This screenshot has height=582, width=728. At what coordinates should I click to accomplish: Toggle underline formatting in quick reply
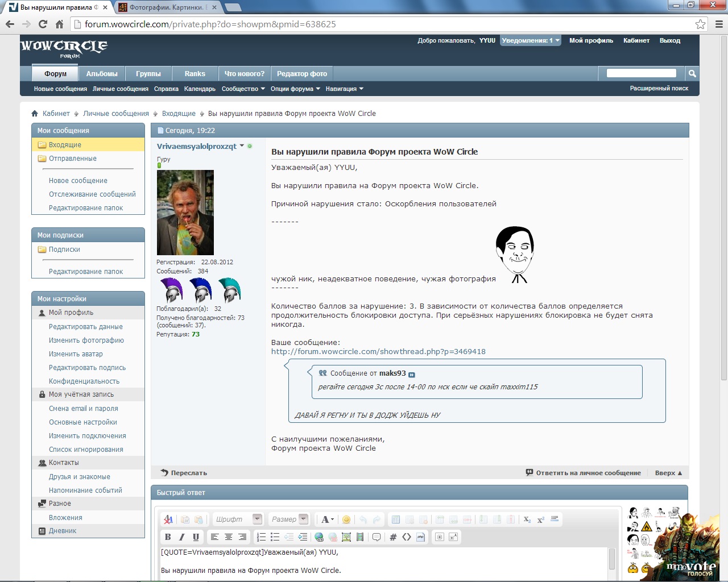tap(196, 537)
